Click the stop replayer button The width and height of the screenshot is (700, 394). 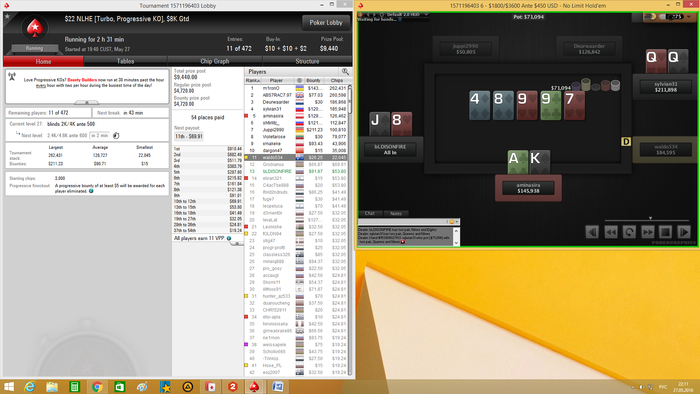(666, 232)
